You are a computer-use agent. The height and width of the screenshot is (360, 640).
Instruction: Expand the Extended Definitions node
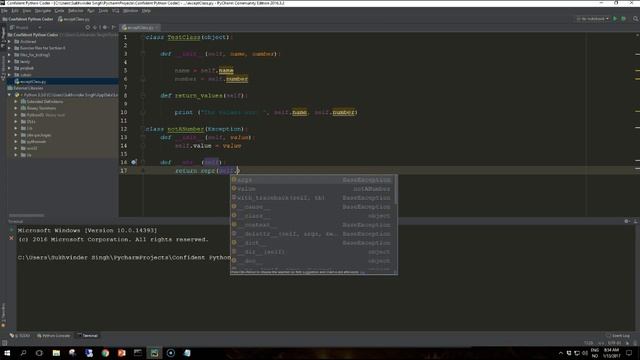click(x=16, y=102)
